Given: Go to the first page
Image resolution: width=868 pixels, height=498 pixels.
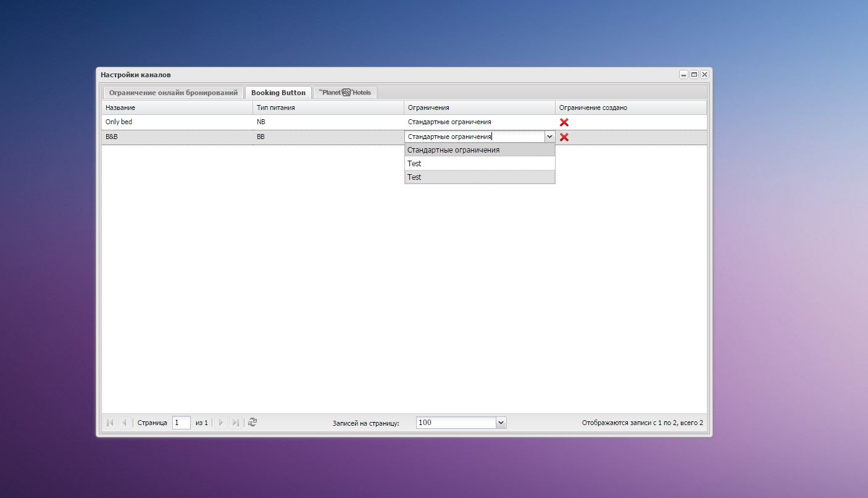Looking at the screenshot, I should [111, 423].
